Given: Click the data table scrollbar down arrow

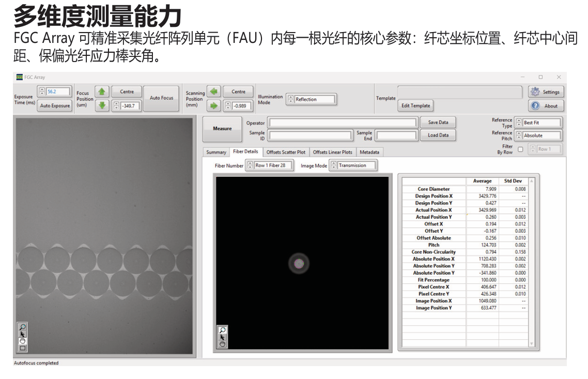Looking at the screenshot, I should (531, 344).
